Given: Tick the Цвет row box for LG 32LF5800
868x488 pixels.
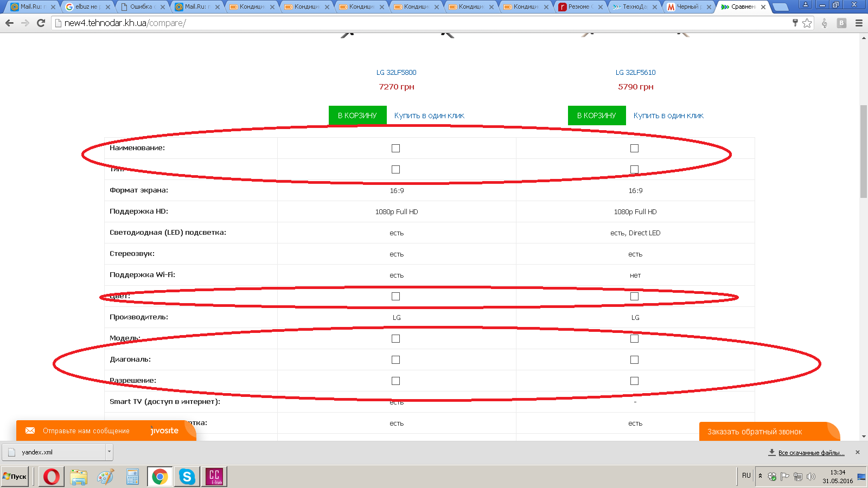Looking at the screenshot, I should [396, 297].
